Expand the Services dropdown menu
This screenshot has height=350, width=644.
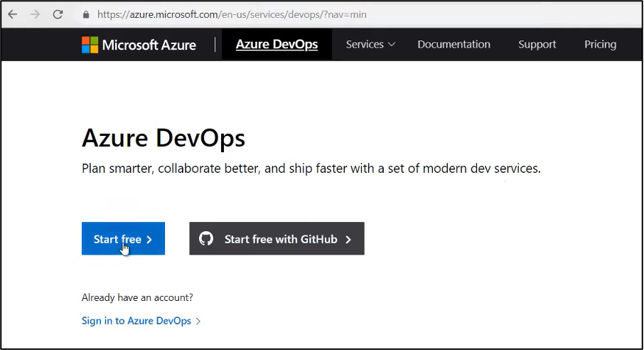(x=370, y=44)
